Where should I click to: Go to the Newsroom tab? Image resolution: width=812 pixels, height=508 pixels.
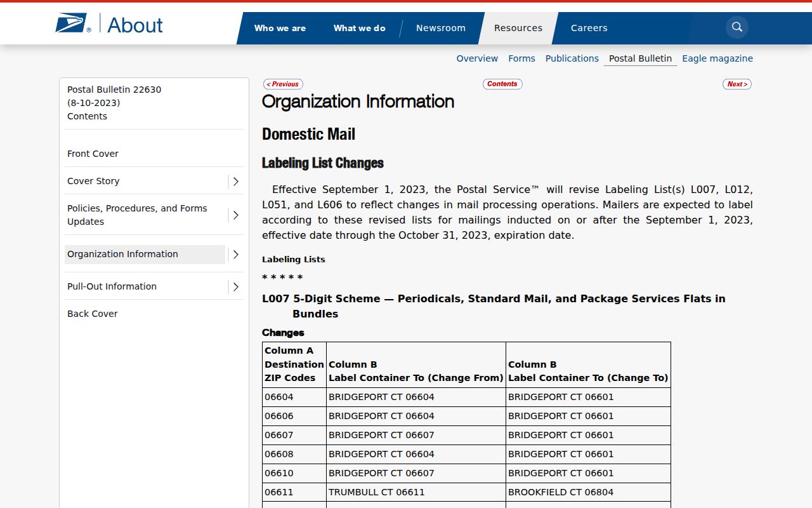pyautogui.click(x=440, y=28)
